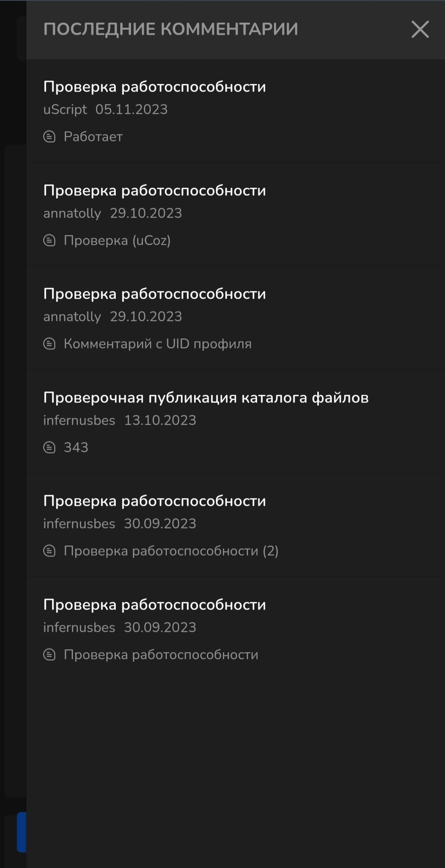Open comment text Проверка работоспособности (2)

171,551
